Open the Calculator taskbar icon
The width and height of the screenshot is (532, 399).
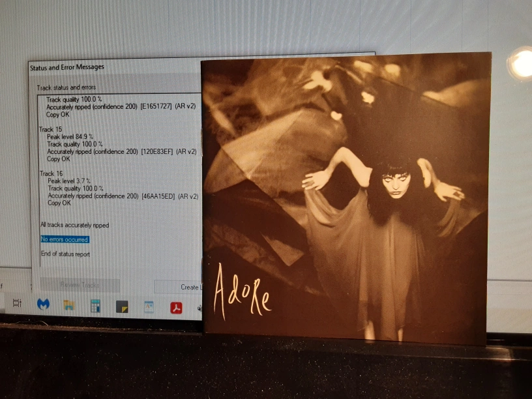[95, 306]
